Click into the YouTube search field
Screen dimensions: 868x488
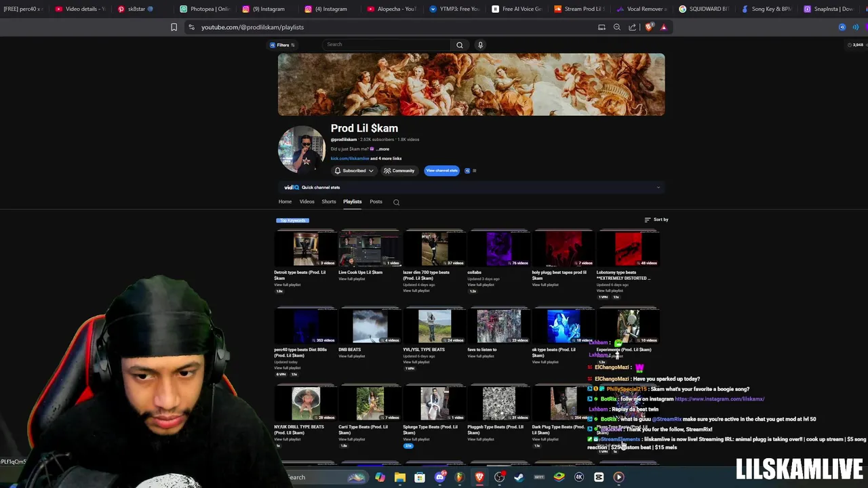pyautogui.click(x=387, y=45)
